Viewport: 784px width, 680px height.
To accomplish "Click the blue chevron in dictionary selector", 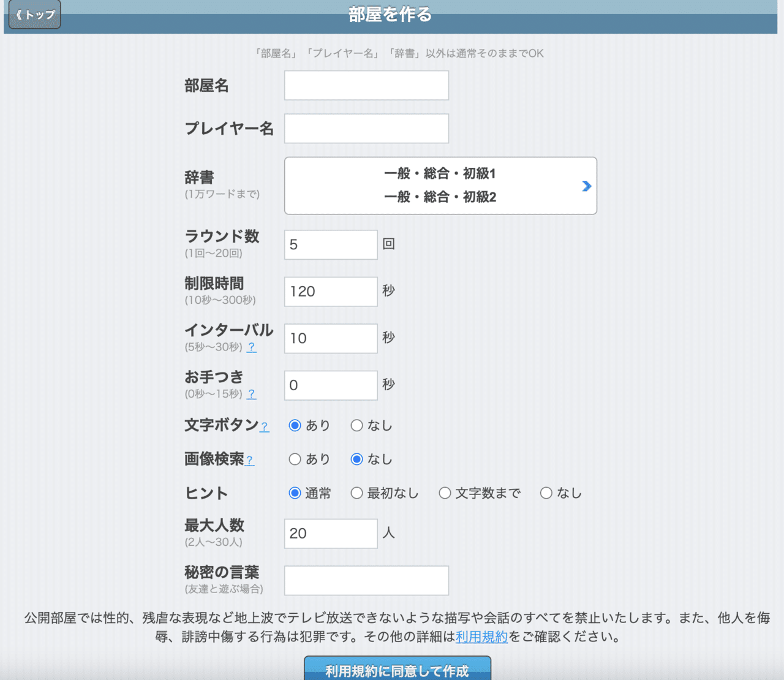I will [x=587, y=186].
